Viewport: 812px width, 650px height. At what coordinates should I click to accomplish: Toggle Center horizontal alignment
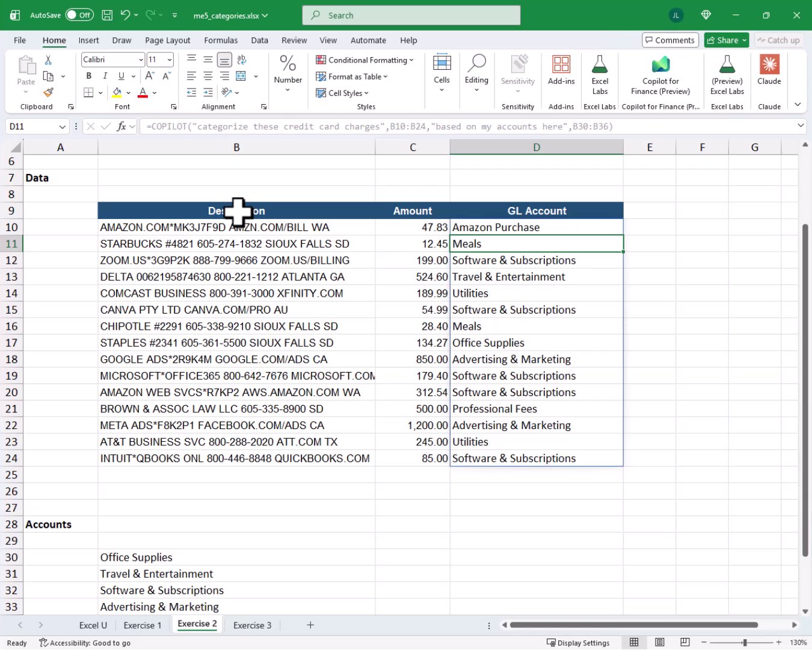[208, 76]
